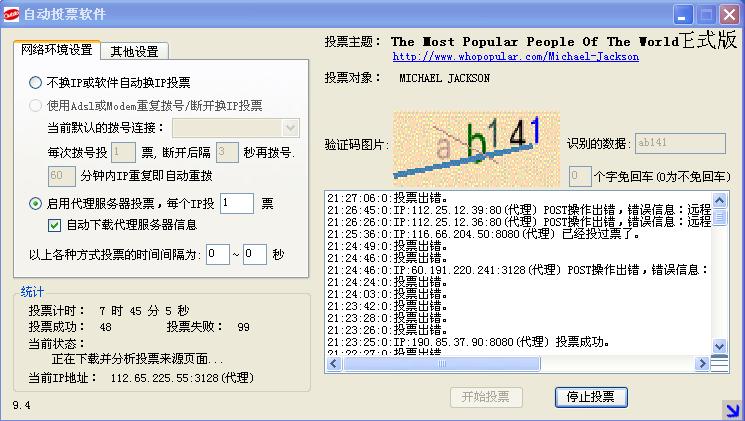Click the 识别的数据 field showing ab141
This screenshot has width=745, height=421.
pyautogui.click(x=680, y=143)
